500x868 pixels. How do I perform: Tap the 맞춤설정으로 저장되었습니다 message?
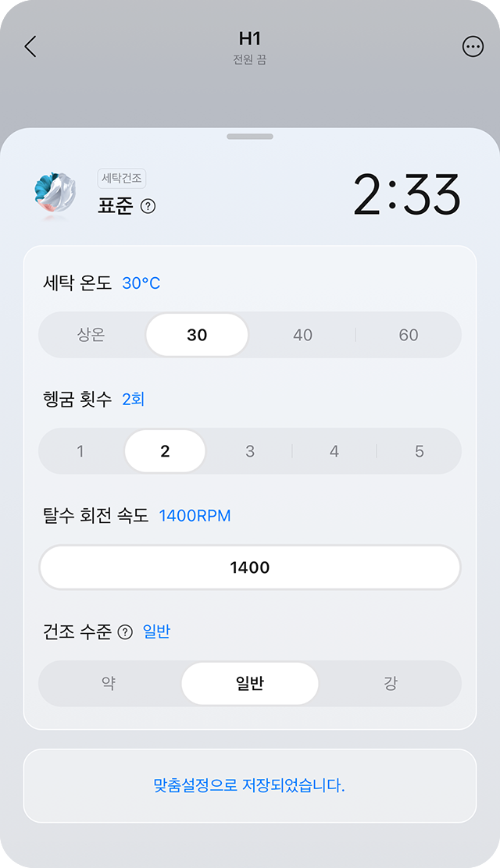(x=250, y=786)
